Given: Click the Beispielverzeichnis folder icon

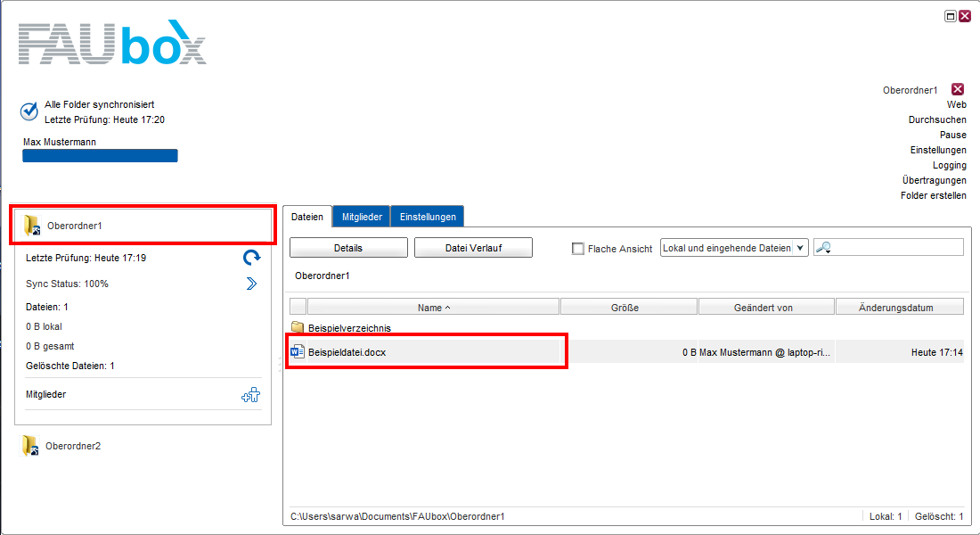Looking at the screenshot, I should pos(298,327).
